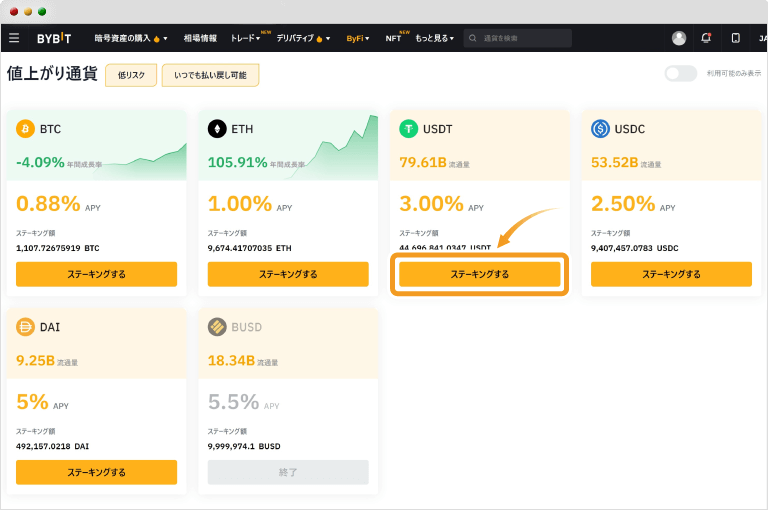Click ステーキングする button for USDT
The width and height of the screenshot is (768, 510).
(x=479, y=274)
